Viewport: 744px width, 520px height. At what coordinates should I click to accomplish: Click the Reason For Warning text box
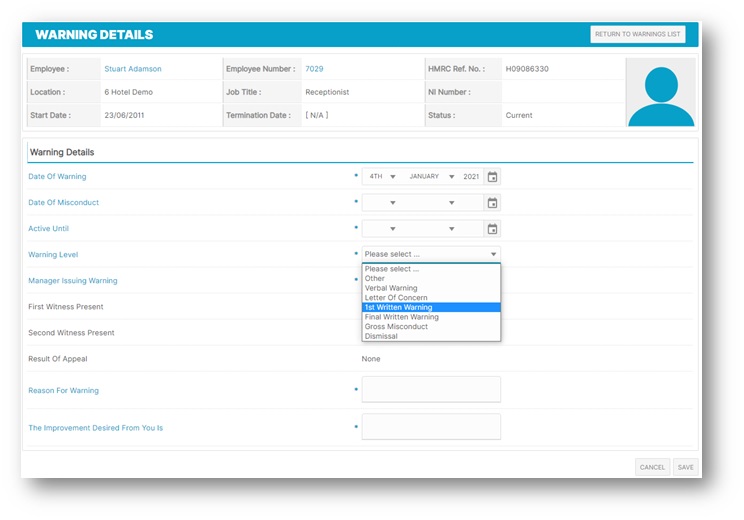click(x=431, y=390)
